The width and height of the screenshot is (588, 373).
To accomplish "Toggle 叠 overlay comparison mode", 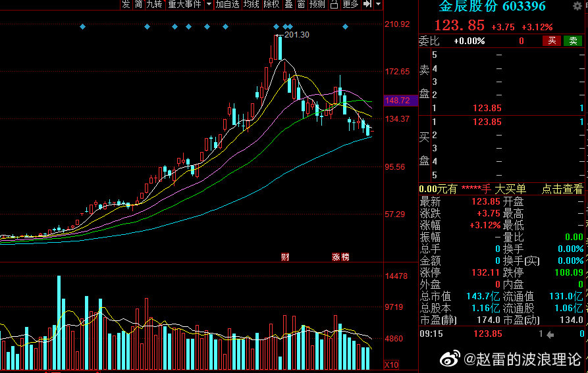I will point(288,5).
